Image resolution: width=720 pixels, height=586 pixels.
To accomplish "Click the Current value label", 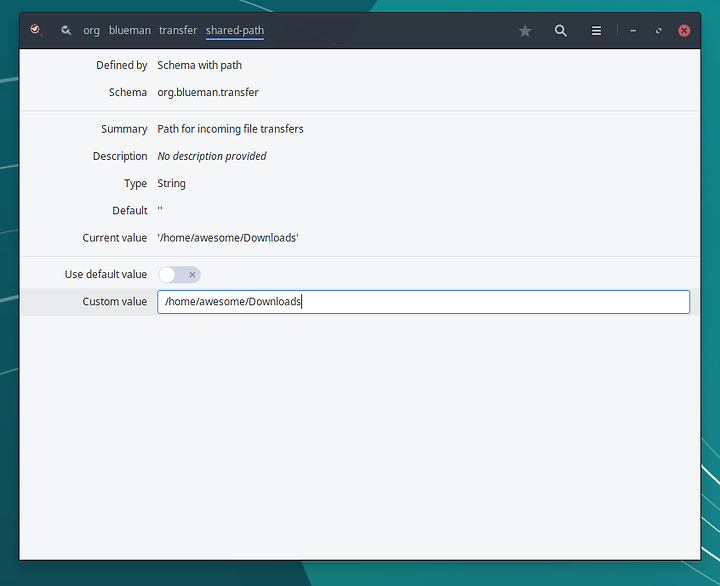I will [114, 238].
